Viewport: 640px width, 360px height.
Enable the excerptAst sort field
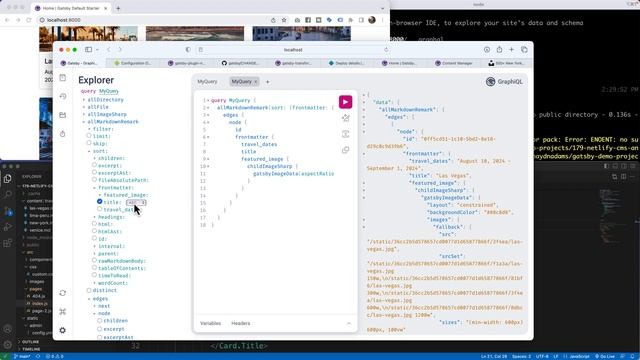click(x=94, y=172)
